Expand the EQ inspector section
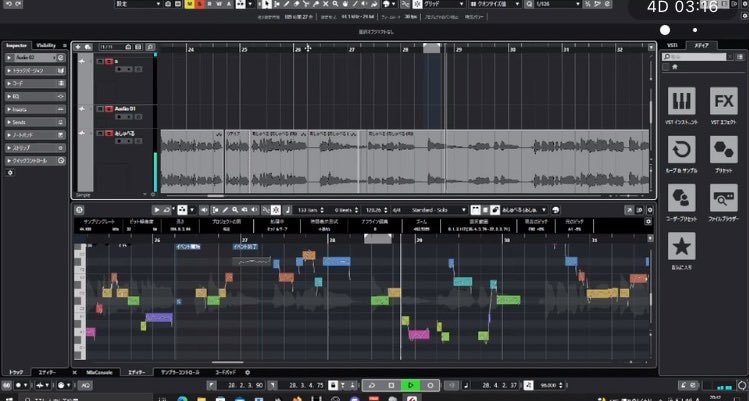749x401 pixels. point(35,97)
